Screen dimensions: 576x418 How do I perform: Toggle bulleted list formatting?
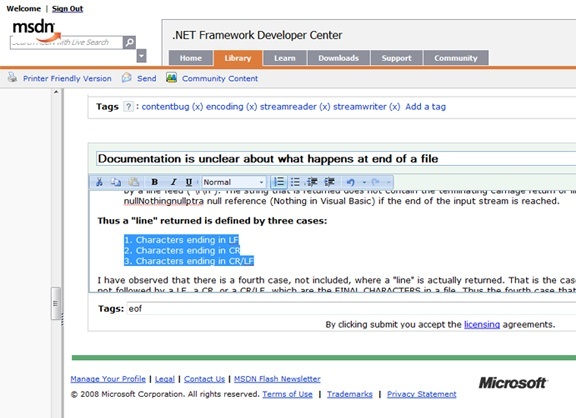click(x=295, y=182)
